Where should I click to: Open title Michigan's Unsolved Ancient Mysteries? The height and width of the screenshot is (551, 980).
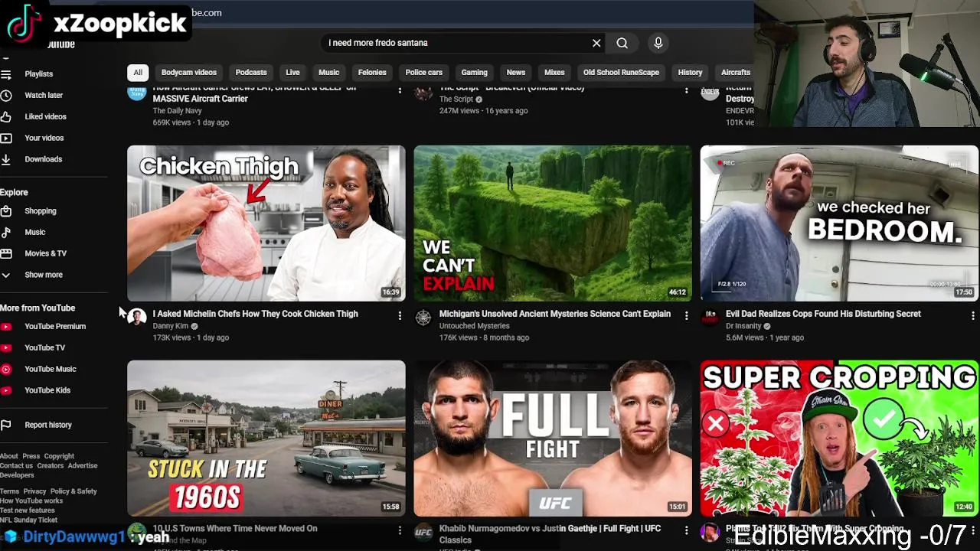(x=554, y=314)
